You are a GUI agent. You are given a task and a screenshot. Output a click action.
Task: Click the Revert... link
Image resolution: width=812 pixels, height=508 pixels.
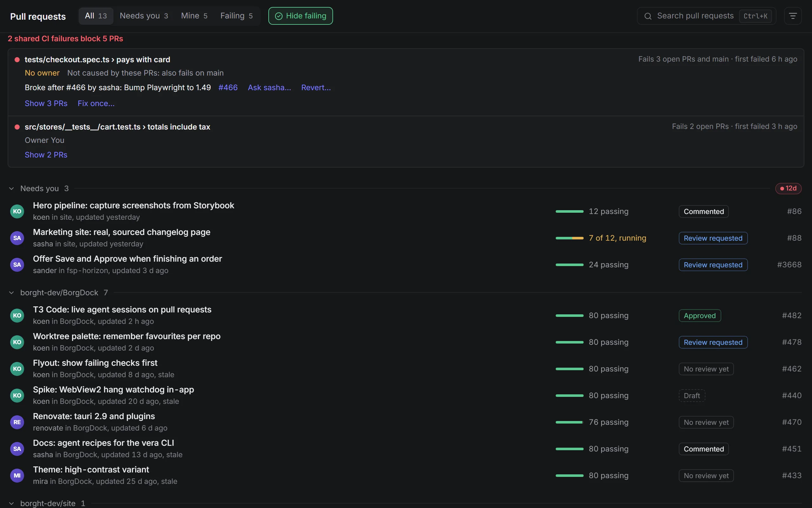(x=316, y=88)
